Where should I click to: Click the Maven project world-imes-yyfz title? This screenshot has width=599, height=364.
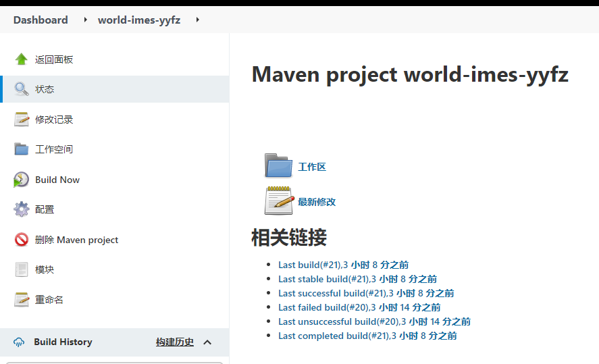410,75
